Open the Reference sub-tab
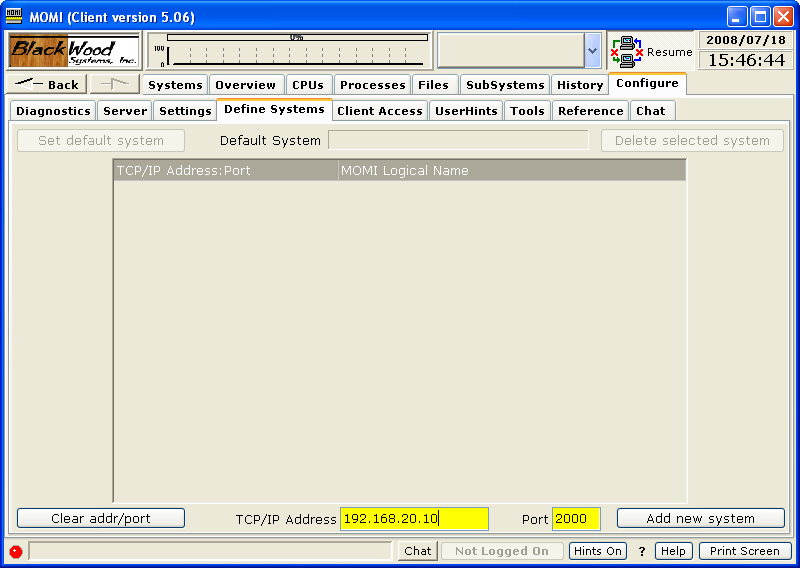The height and width of the screenshot is (568, 800). point(591,111)
